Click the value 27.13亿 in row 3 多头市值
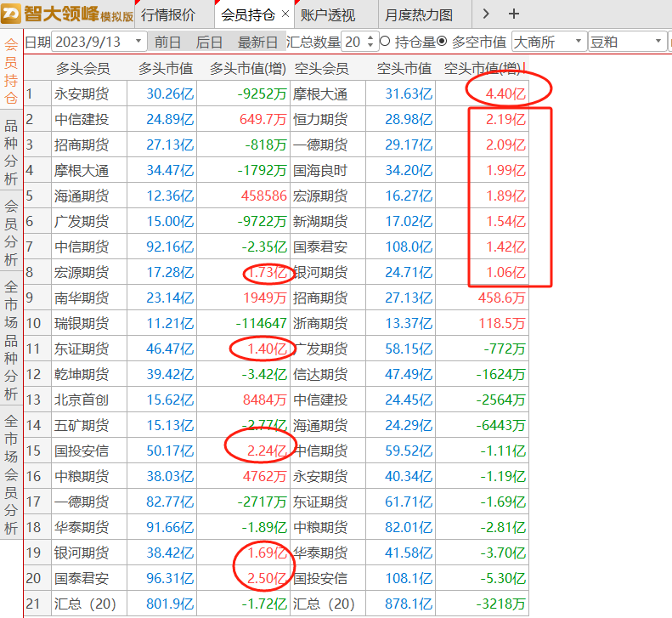This screenshot has height=618, width=672. (x=170, y=145)
